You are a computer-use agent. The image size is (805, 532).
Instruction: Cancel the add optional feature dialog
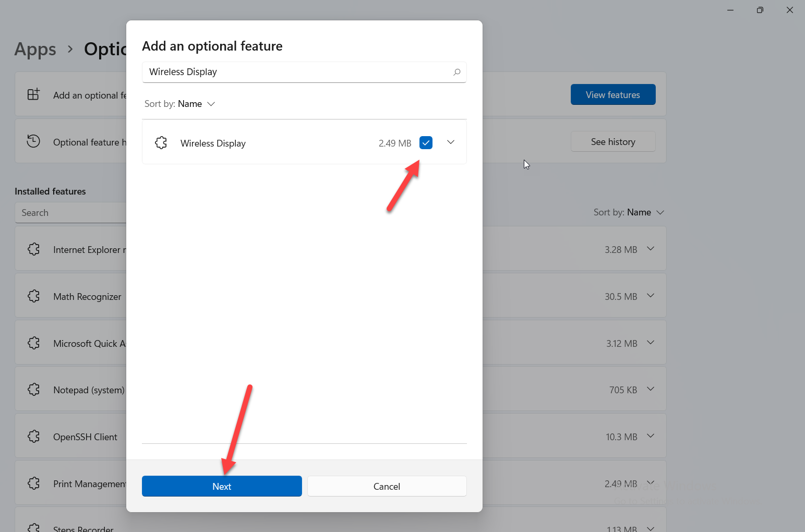[x=387, y=486]
